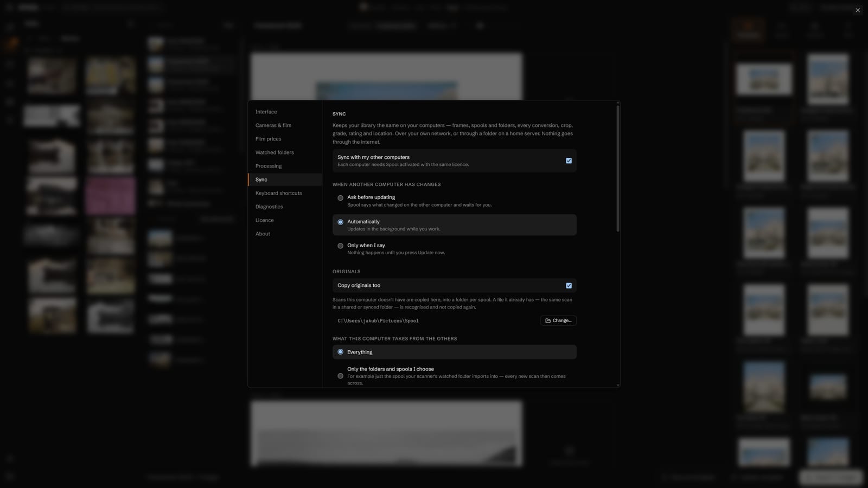Screen dimensions: 868x488
Task: Toggle Sync with my other computers checkbox
Action: (569, 160)
